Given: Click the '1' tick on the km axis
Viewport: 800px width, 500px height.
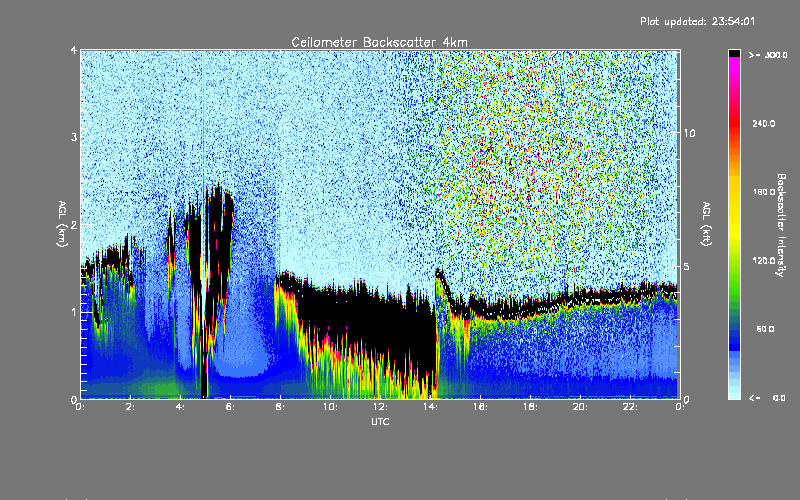Looking at the screenshot, I should [74, 312].
